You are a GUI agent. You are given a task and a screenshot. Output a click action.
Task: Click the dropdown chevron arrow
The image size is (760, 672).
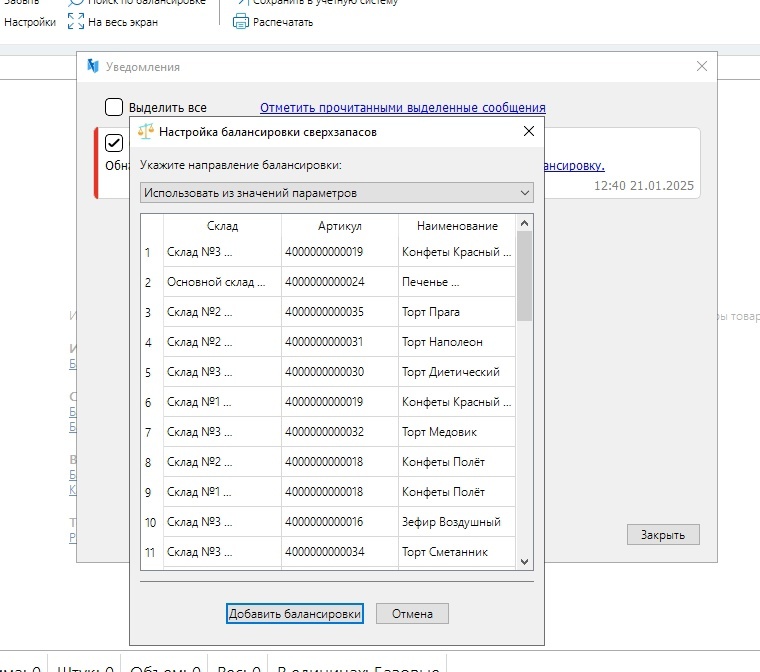[x=524, y=192]
